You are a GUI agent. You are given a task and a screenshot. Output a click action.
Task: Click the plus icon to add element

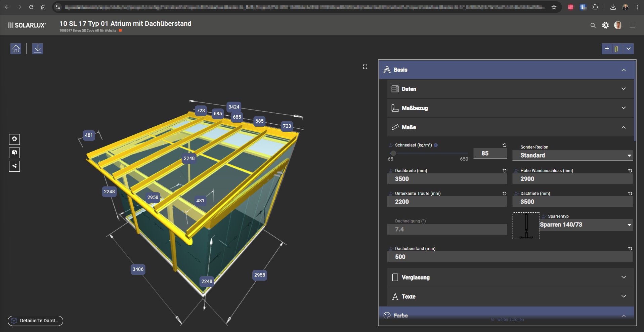click(607, 49)
